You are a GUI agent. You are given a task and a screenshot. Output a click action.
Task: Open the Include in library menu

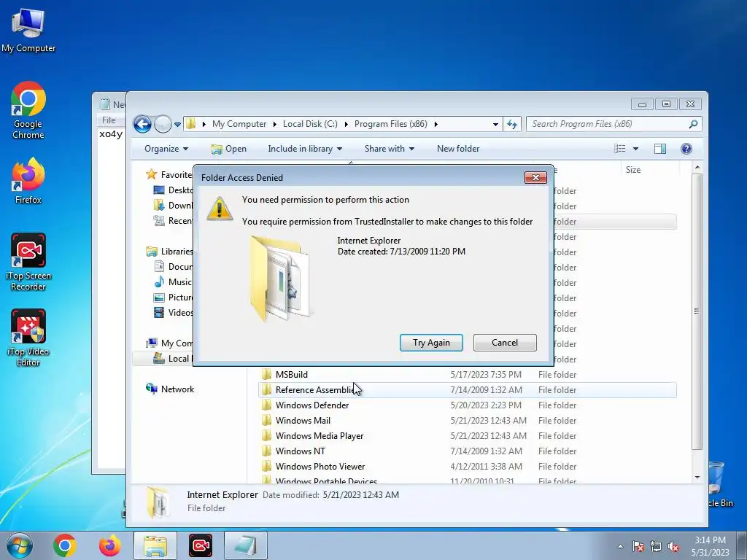click(x=305, y=149)
